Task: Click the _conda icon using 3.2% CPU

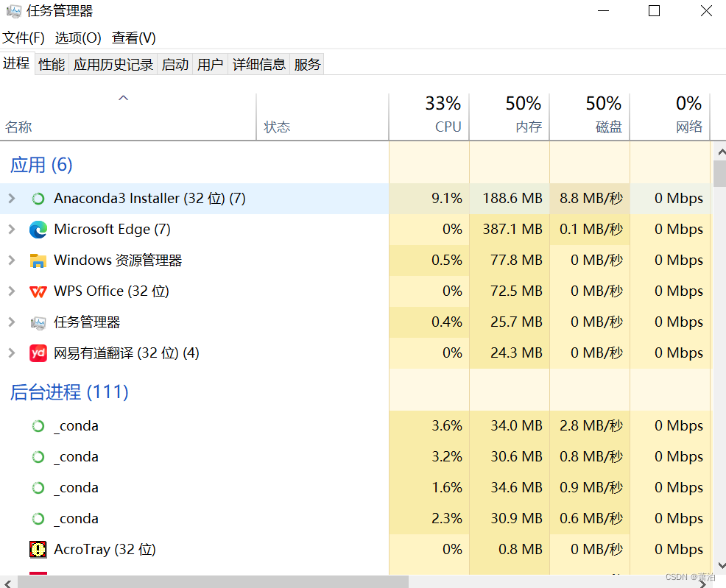Action: tap(38, 457)
